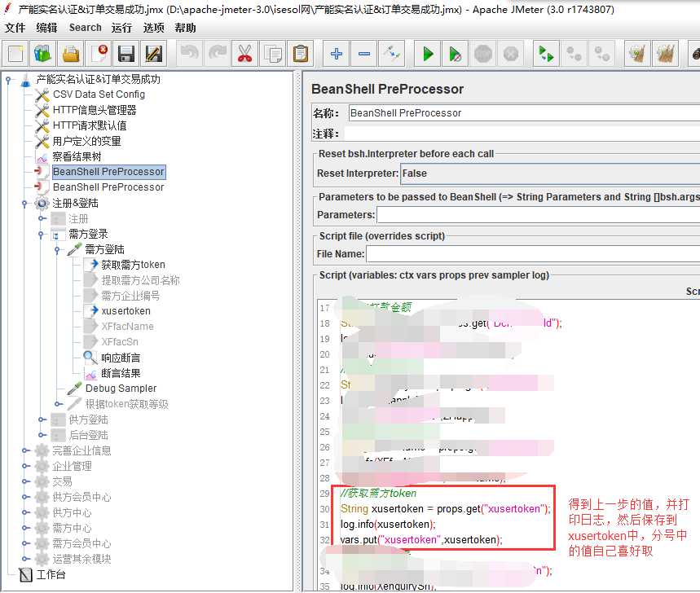Expand the 根据token获取等级 node handle
The width and height of the screenshot is (700, 593).
[57, 404]
